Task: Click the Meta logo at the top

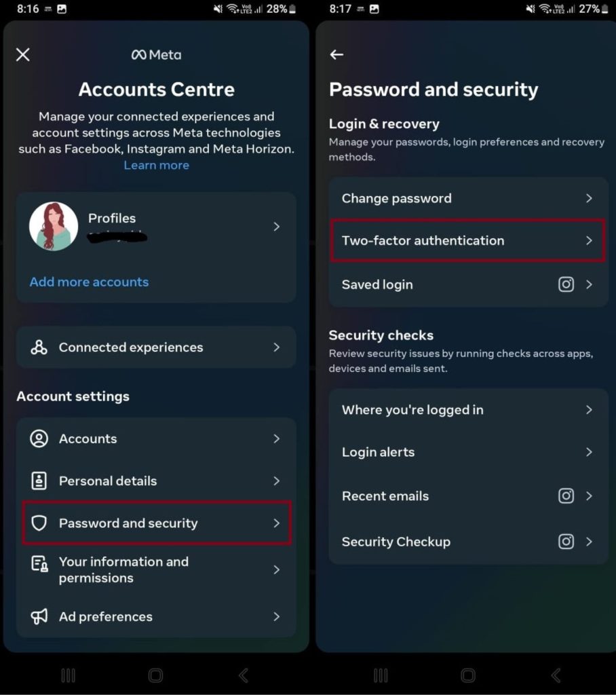Action: coord(156,55)
